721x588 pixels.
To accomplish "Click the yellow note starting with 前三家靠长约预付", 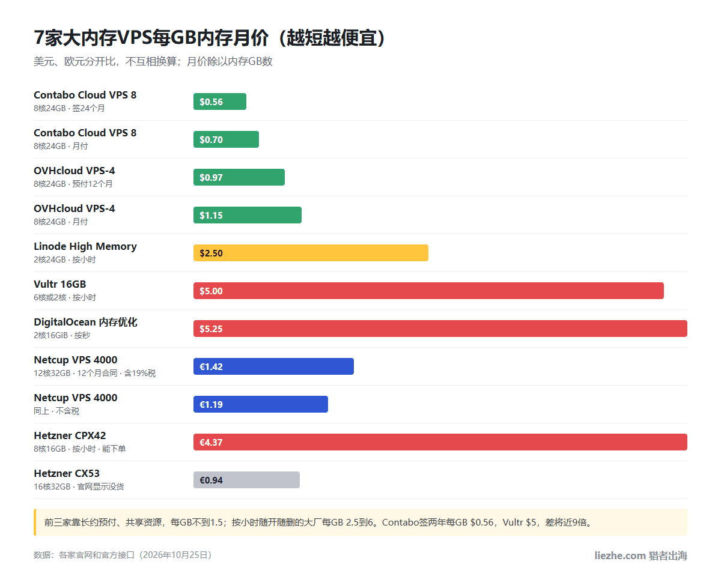I will 360,522.
